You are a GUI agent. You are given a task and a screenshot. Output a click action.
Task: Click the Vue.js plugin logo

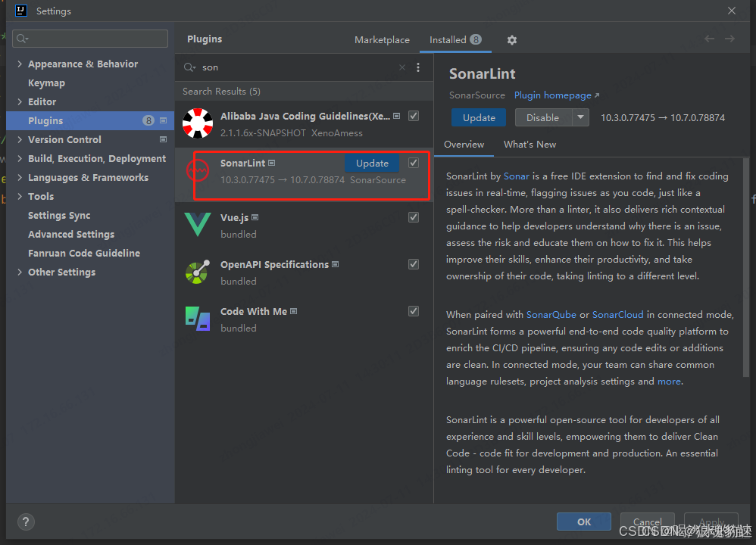click(x=198, y=225)
